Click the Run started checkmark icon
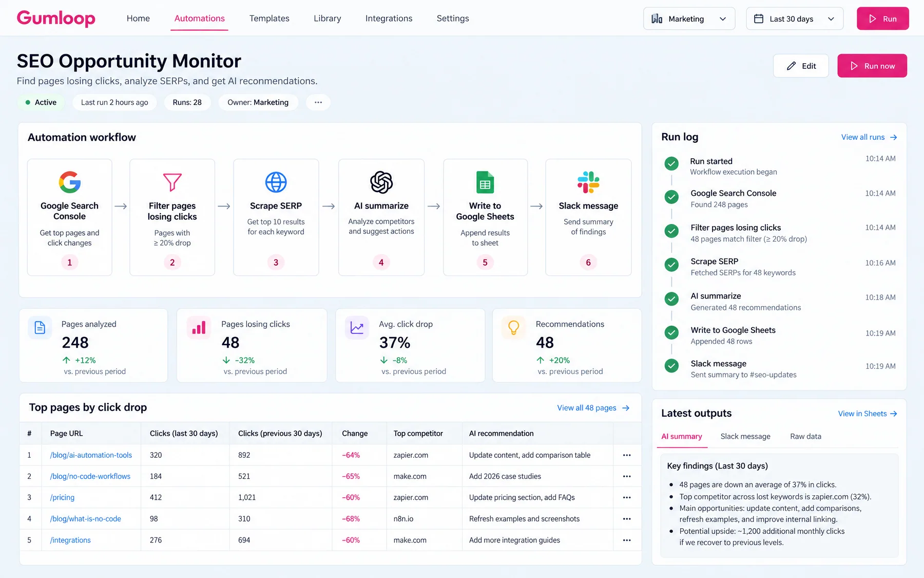Image resolution: width=924 pixels, height=578 pixels. (671, 164)
